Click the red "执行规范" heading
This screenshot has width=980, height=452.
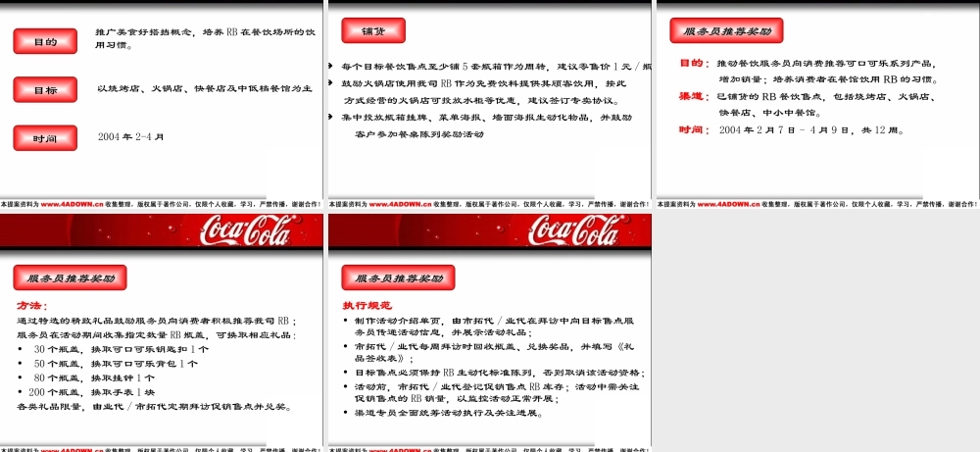pyautogui.click(x=367, y=306)
